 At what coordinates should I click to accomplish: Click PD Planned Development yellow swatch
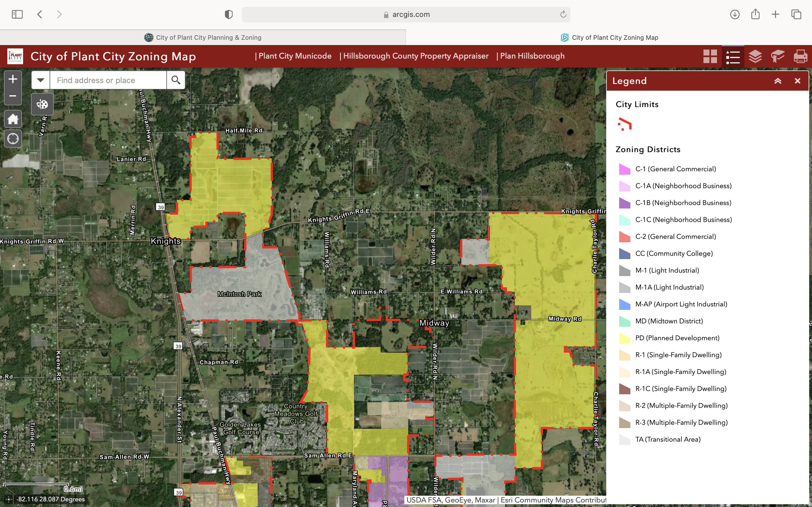pos(624,338)
